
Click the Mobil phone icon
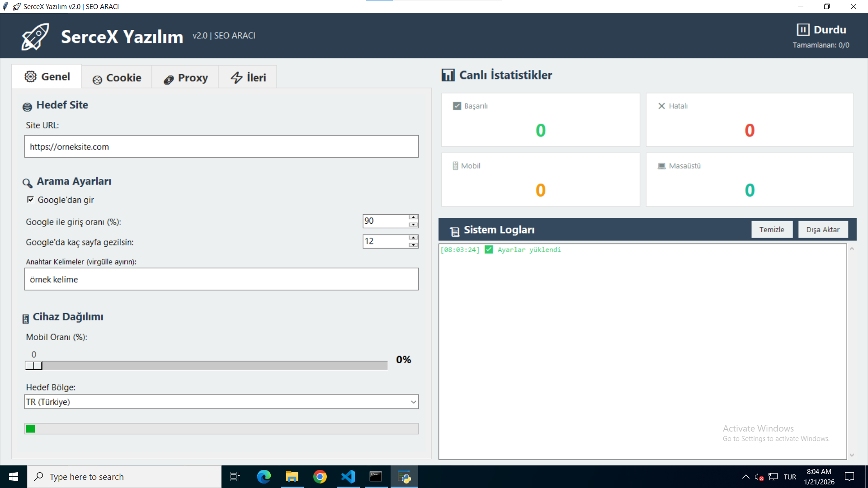pyautogui.click(x=455, y=166)
